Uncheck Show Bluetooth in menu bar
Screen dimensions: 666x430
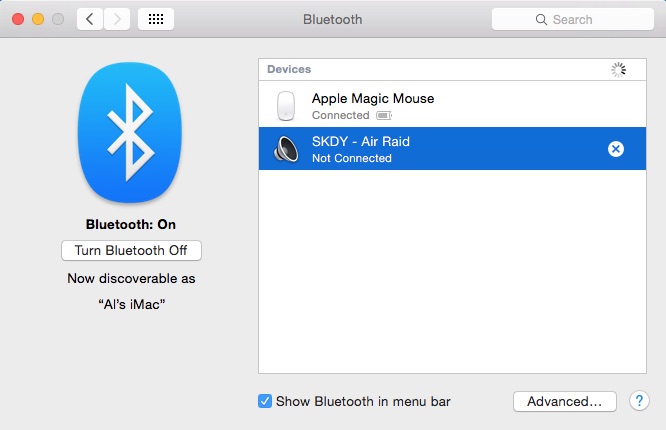click(x=265, y=401)
